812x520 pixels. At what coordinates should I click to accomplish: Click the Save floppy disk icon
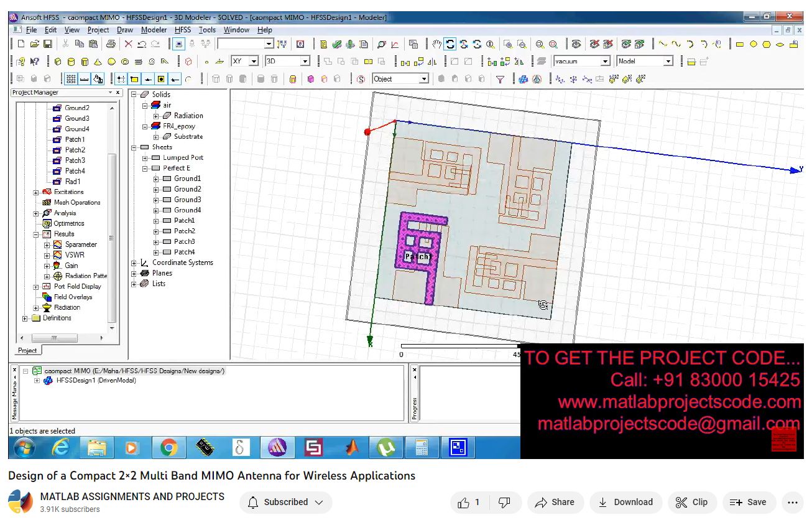pyautogui.click(x=48, y=44)
